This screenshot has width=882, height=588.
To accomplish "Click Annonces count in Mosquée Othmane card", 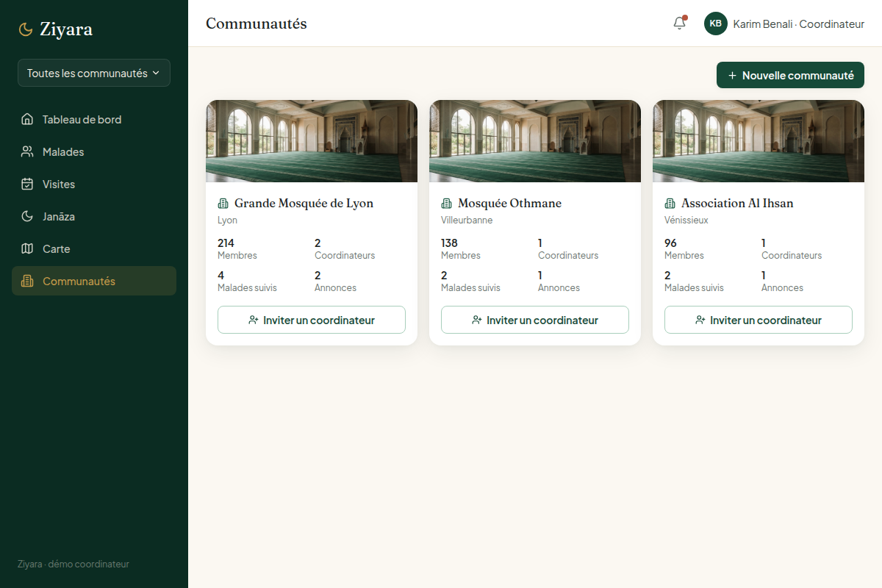I will [540, 275].
